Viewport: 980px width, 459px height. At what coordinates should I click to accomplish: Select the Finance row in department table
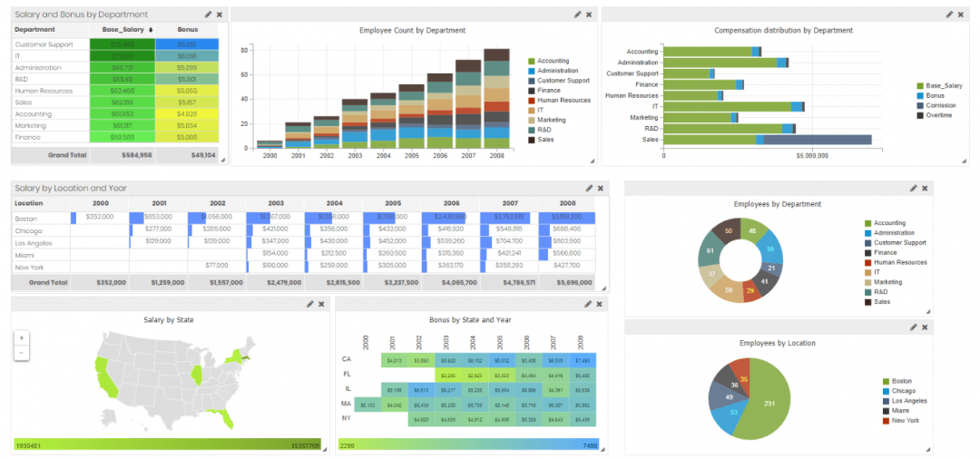(115, 137)
